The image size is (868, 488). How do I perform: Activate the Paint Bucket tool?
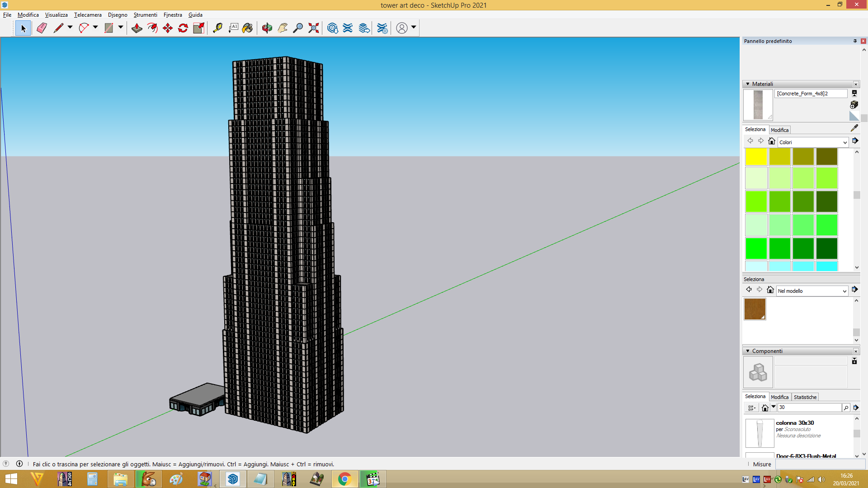[247, 28]
